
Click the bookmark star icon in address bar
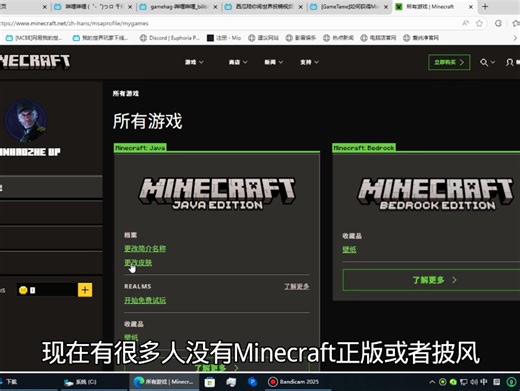coord(479,23)
